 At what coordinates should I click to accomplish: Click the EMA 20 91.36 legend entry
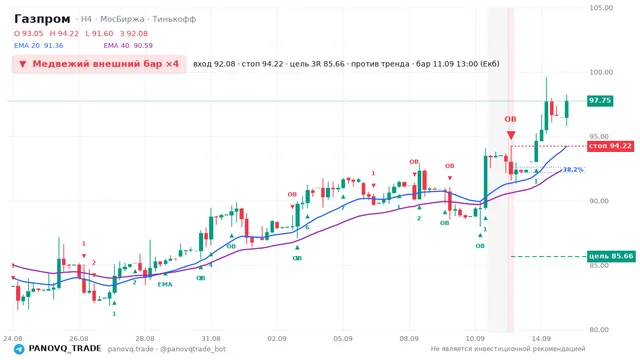pos(39,45)
